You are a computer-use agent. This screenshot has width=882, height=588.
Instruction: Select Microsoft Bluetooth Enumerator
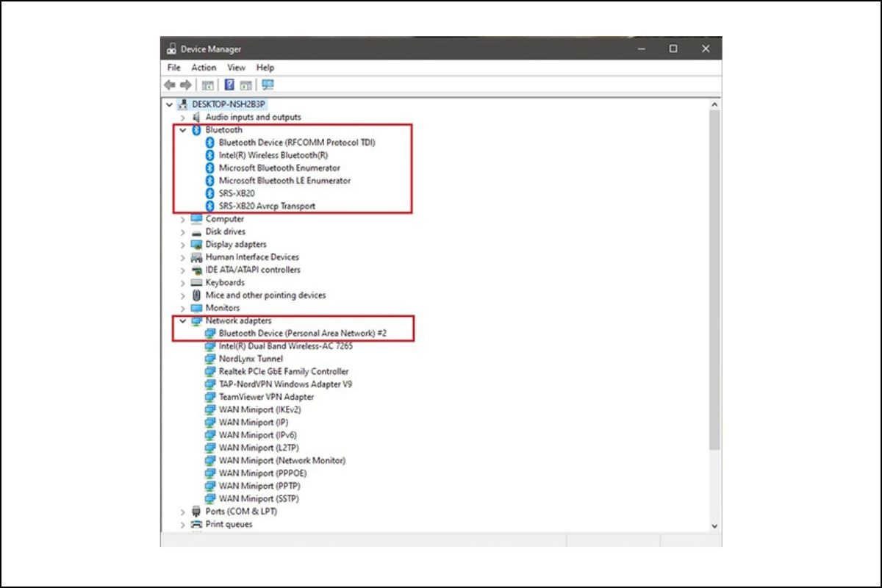[279, 168]
